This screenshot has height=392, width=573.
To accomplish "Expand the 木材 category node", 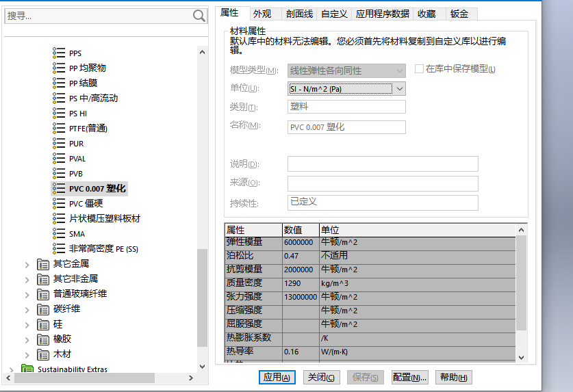I will [27, 354].
